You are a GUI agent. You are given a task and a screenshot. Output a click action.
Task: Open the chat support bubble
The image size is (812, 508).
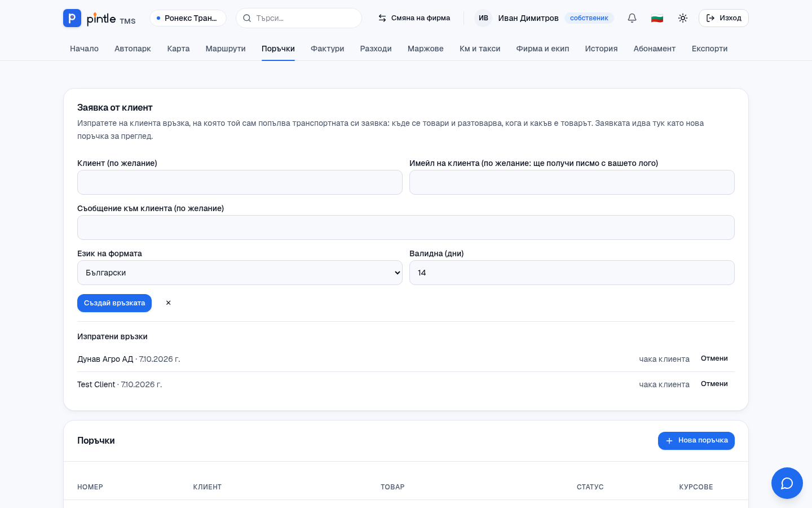[787, 483]
